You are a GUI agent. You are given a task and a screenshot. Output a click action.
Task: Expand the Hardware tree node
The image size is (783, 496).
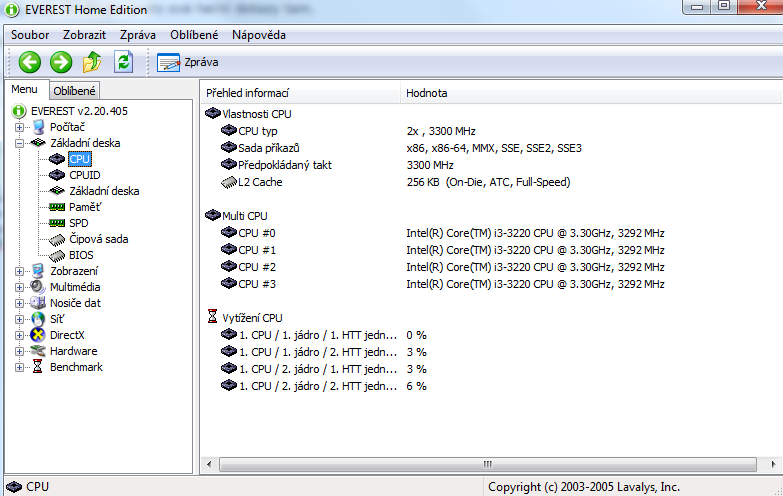coord(19,351)
